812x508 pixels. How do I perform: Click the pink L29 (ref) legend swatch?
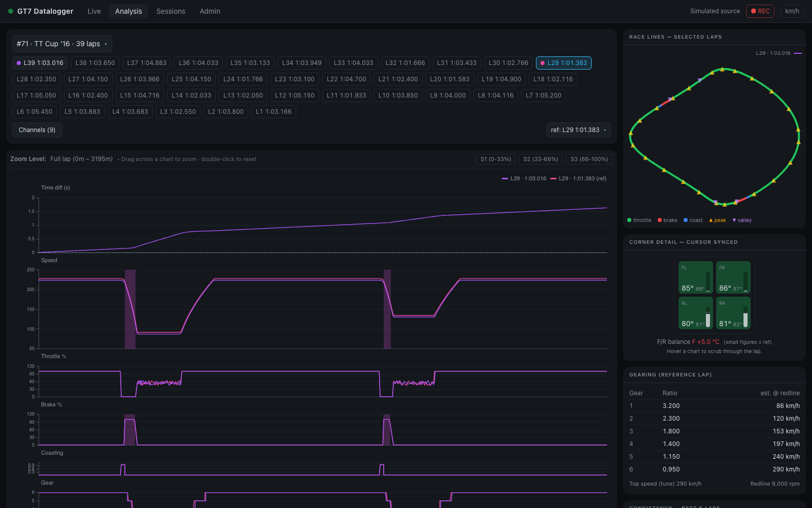click(553, 179)
